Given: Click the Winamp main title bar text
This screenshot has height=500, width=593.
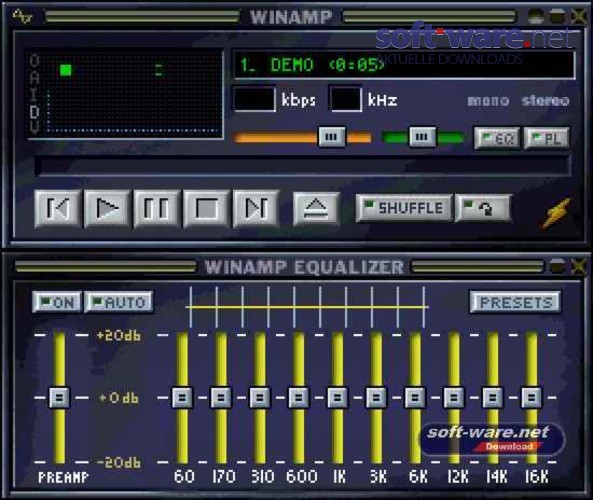Looking at the screenshot, I should (291, 17).
